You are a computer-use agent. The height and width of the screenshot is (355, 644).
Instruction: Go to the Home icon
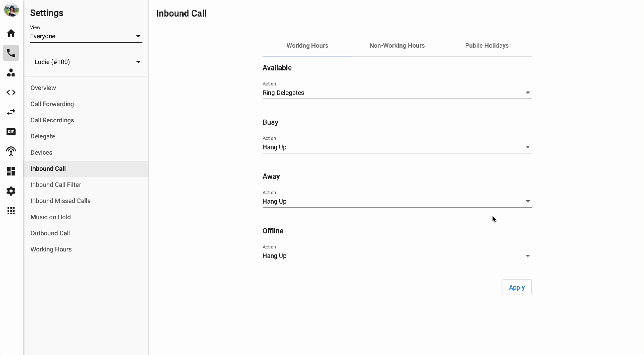[11, 33]
